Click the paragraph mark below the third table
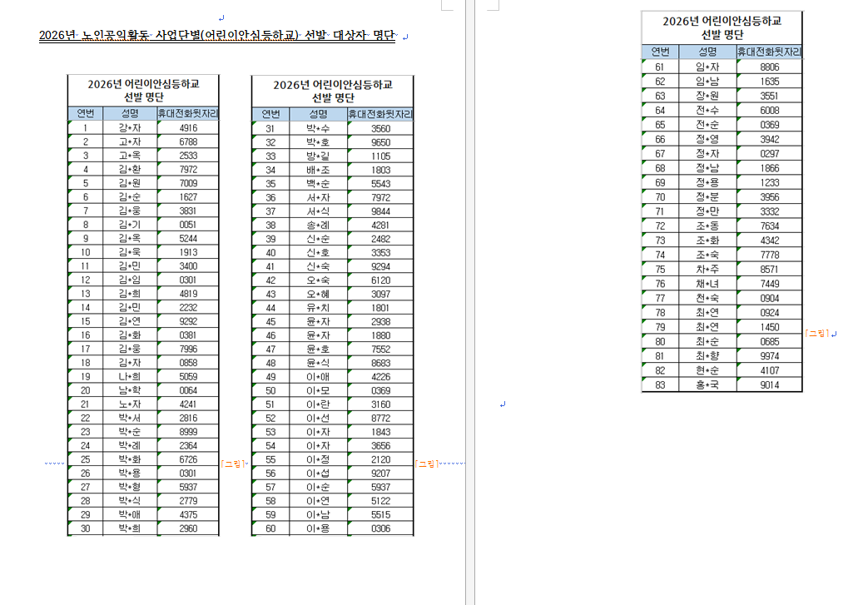The height and width of the screenshot is (605, 868). pos(503,404)
